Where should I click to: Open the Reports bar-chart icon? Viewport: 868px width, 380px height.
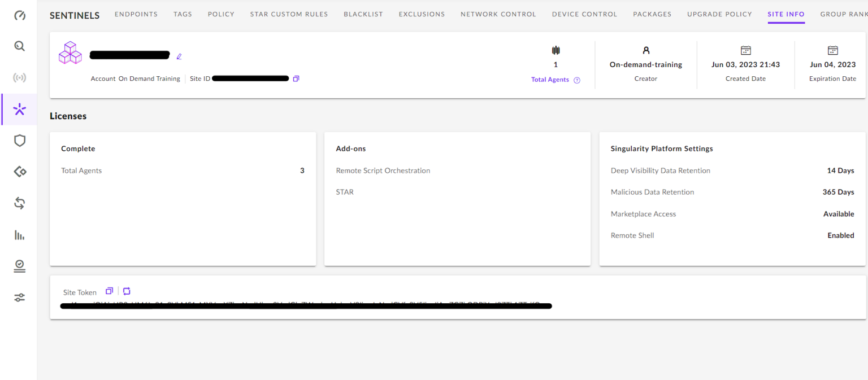coord(19,234)
